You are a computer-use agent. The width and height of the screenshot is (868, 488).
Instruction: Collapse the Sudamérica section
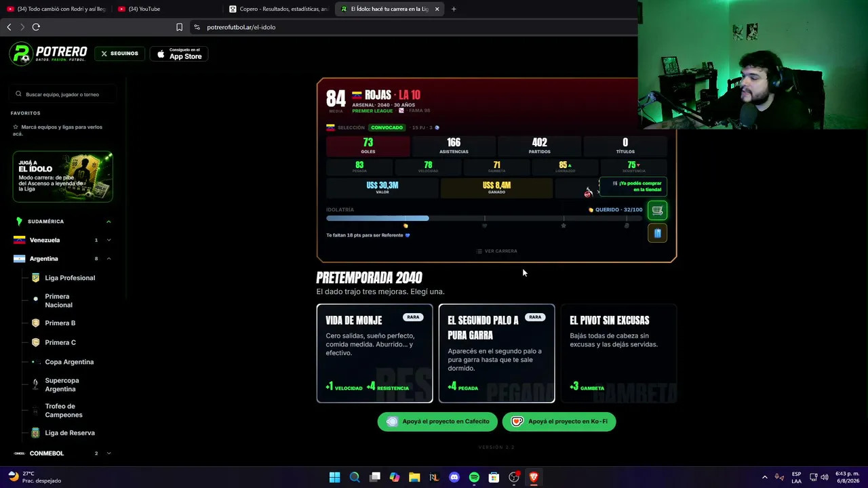click(x=108, y=222)
